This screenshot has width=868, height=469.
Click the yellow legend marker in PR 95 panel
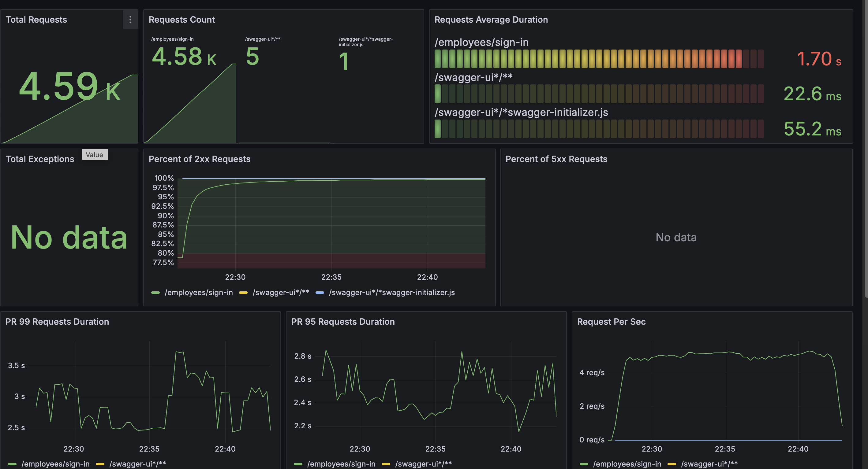pos(386,464)
